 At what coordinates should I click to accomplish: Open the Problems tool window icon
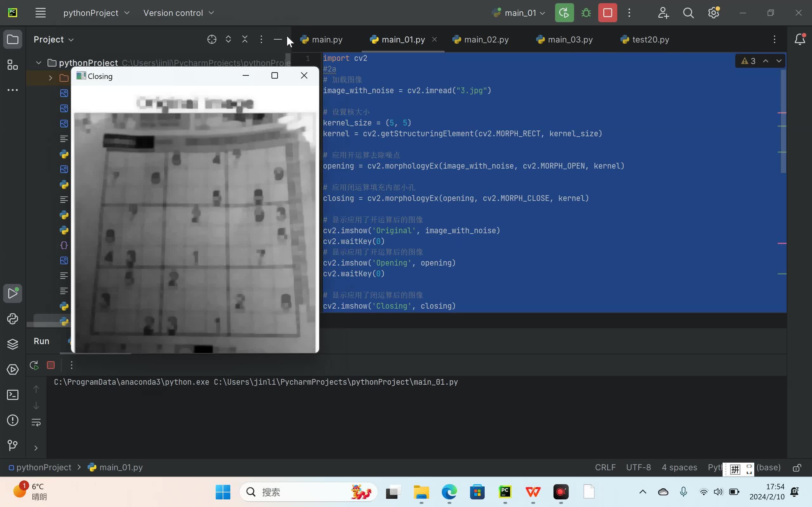click(13, 420)
